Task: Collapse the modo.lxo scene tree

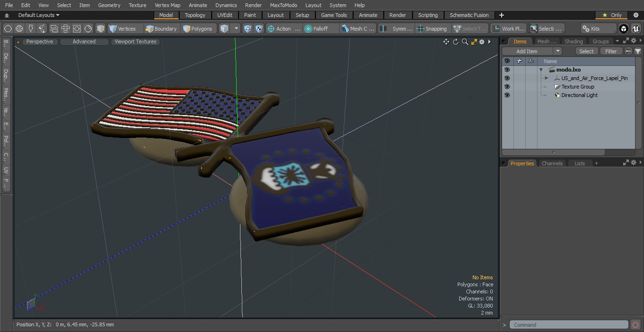Action: click(x=541, y=70)
